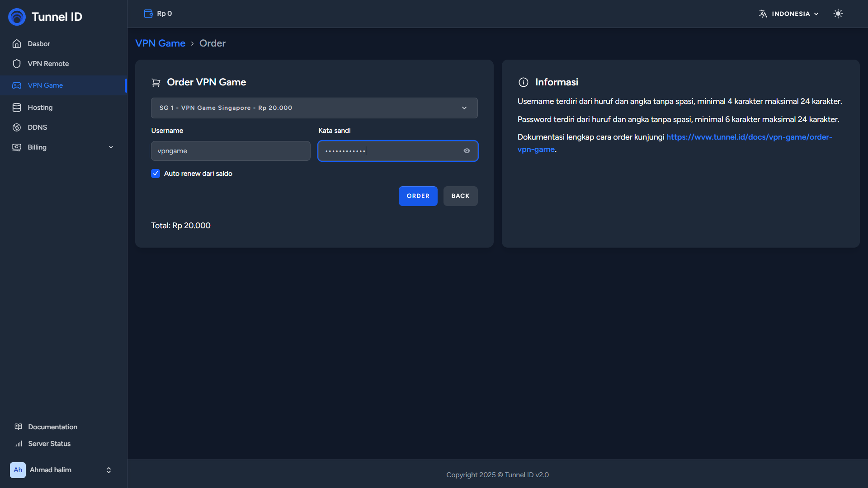Click the Server Status signal icon

point(19,444)
